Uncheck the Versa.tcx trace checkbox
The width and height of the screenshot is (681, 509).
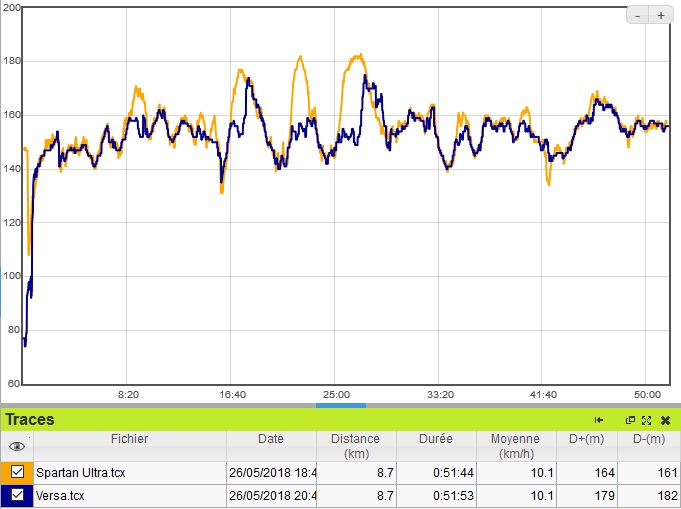17,495
